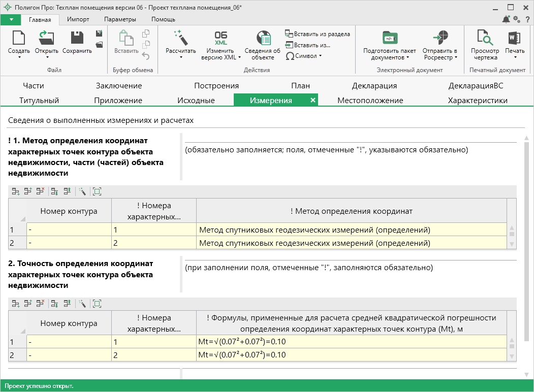The height and width of the screenshot is (392, 534).
Task: Click Вставить из раздела button
Action: (318, 34)
